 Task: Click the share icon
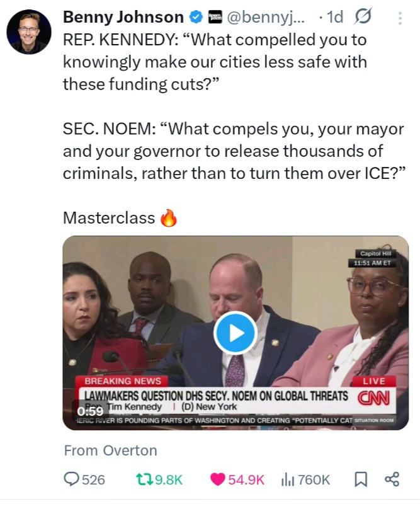tap(392, 479)
